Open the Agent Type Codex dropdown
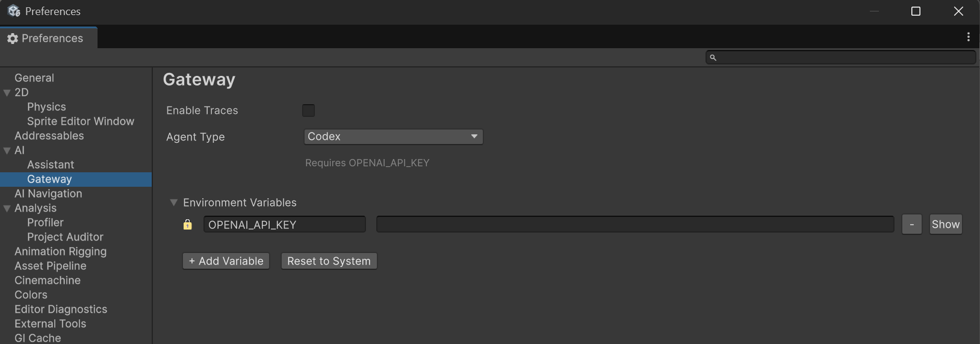This screenshot has height=344, width=980. coord(393,137)
